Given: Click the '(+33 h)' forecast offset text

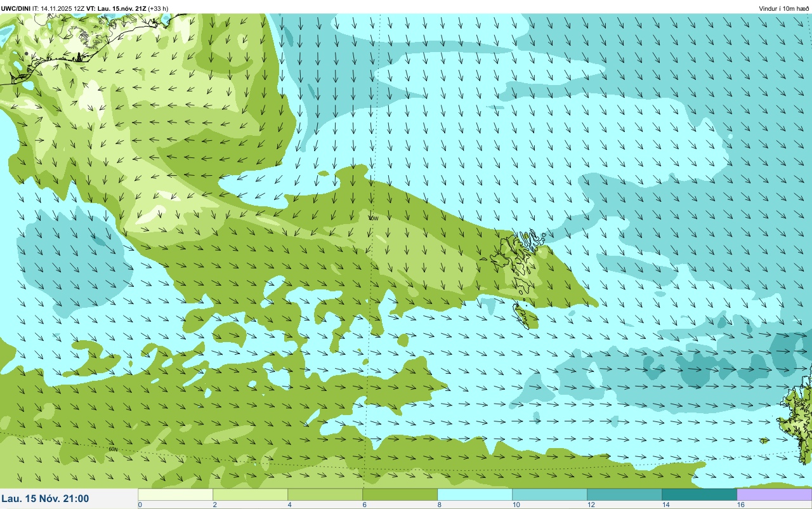Looking at the screenshot, I should pyautogui.click(x=158, y=8).
